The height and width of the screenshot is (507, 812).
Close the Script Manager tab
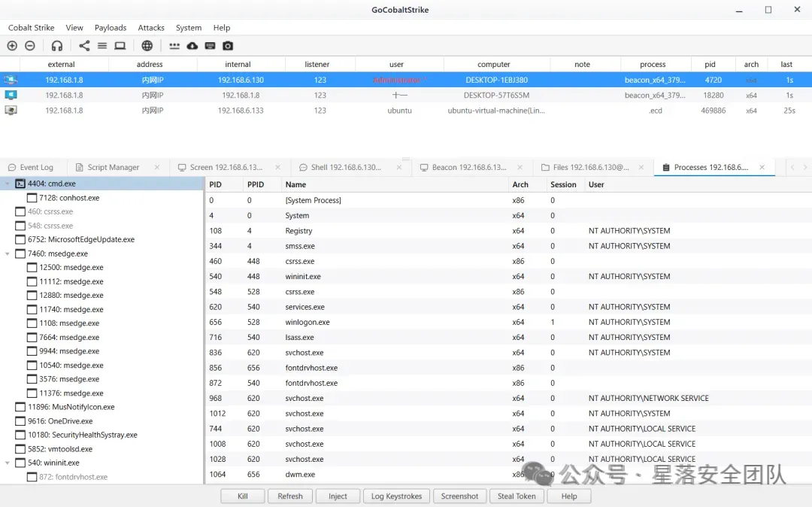157,167
